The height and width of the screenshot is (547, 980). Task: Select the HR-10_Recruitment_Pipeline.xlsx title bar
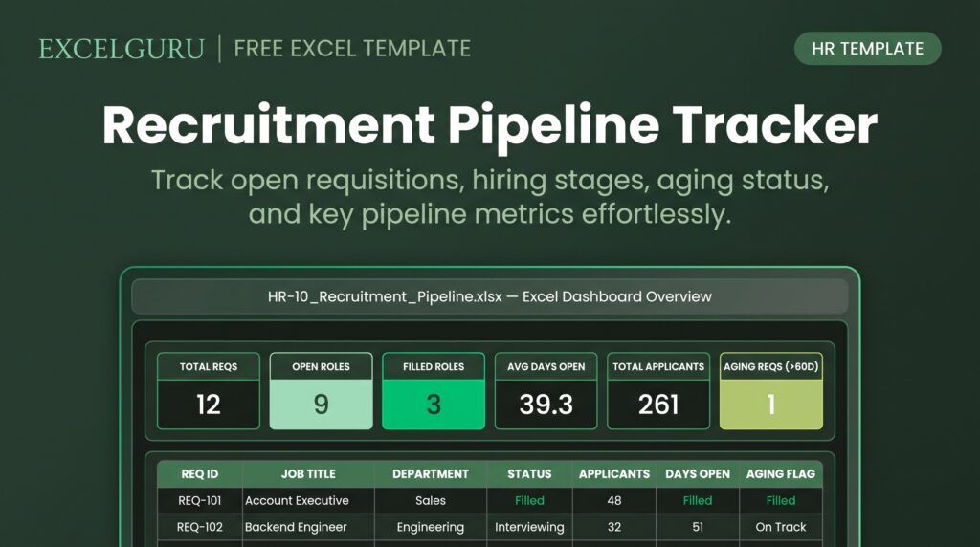pyautogui.click(x=490, y=296)
